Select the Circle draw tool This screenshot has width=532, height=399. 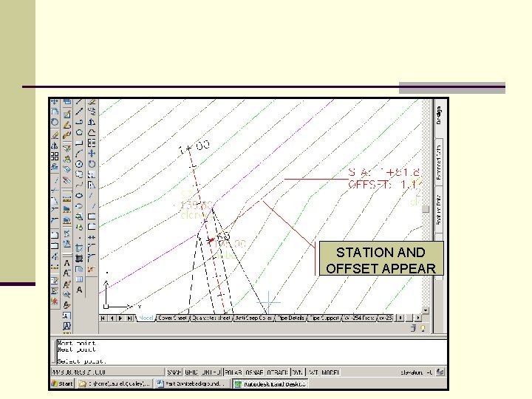[79, 164]
